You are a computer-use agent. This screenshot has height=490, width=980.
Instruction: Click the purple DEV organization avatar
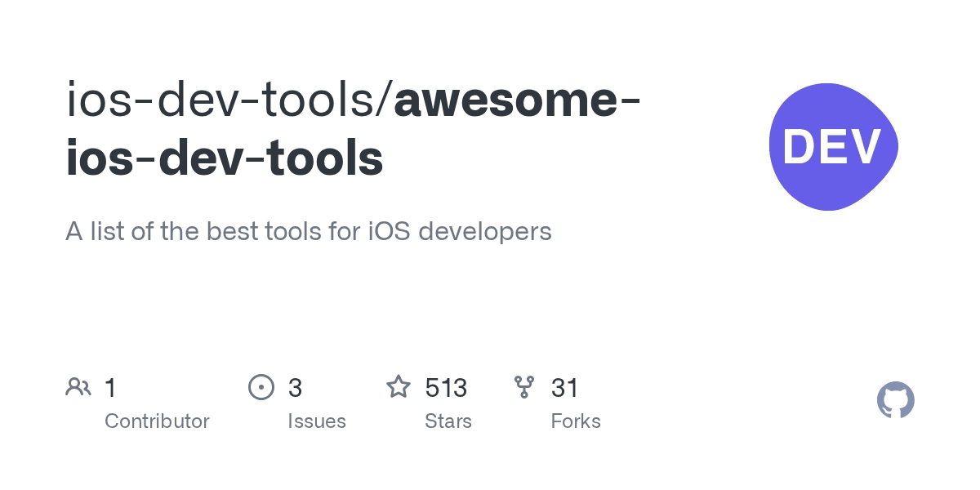[834, 146]
